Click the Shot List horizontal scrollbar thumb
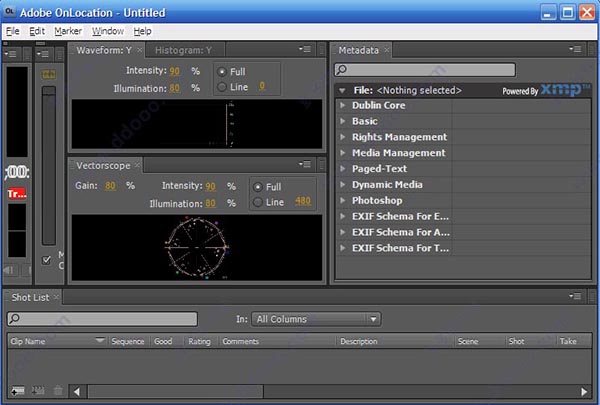Image resolution: width=600 pixels, height=405 pixels. click(176, 391)
